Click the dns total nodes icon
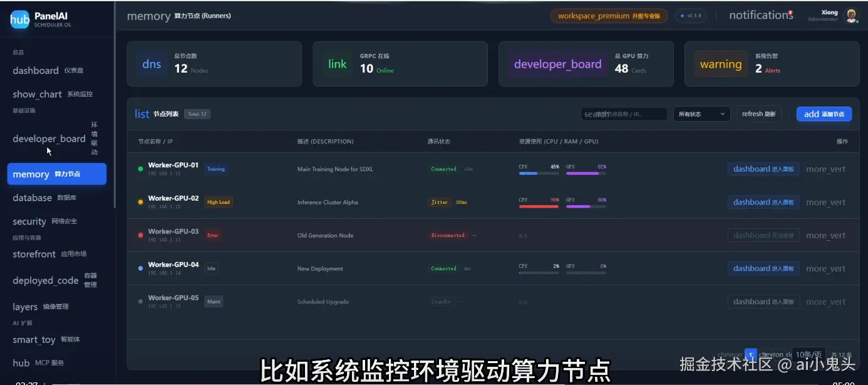Image resolution: width=868 pixels, height=385 pixels. (152, 64)
